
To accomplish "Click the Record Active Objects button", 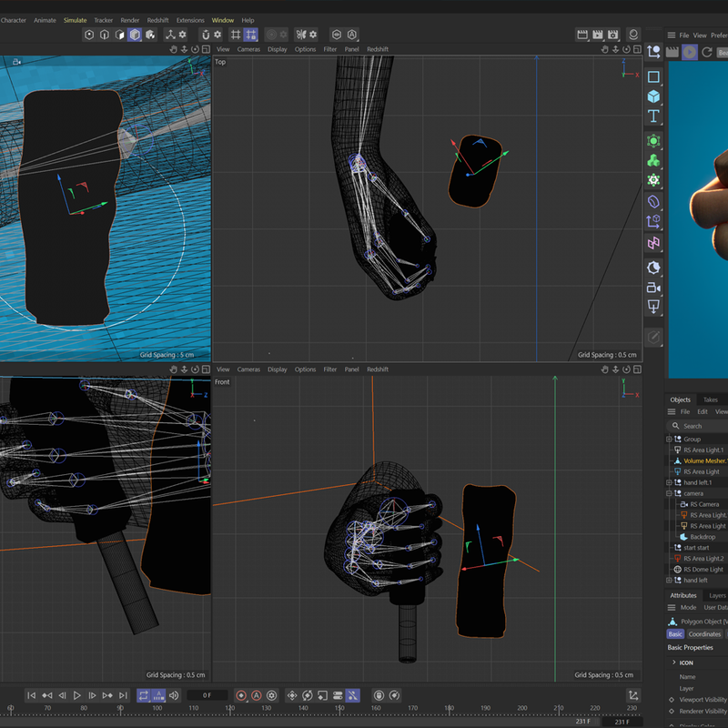I will (x=241, y=695).
